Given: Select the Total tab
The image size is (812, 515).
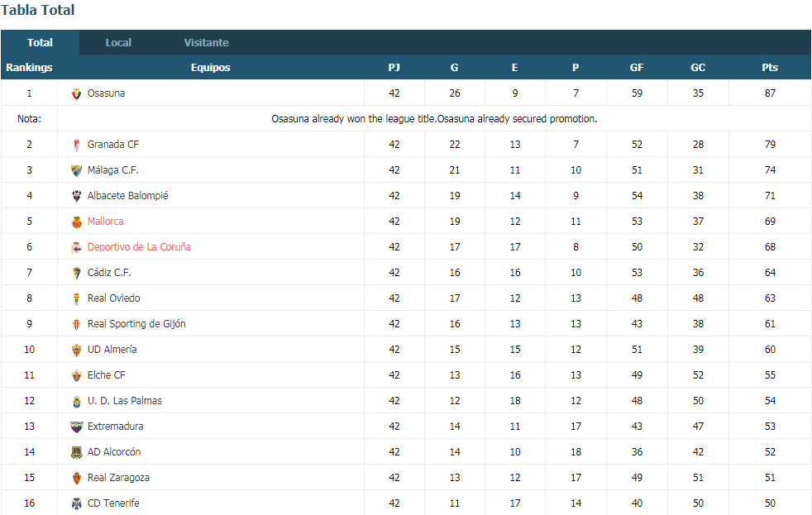Looking at the screenshot, I should (40, 42).
